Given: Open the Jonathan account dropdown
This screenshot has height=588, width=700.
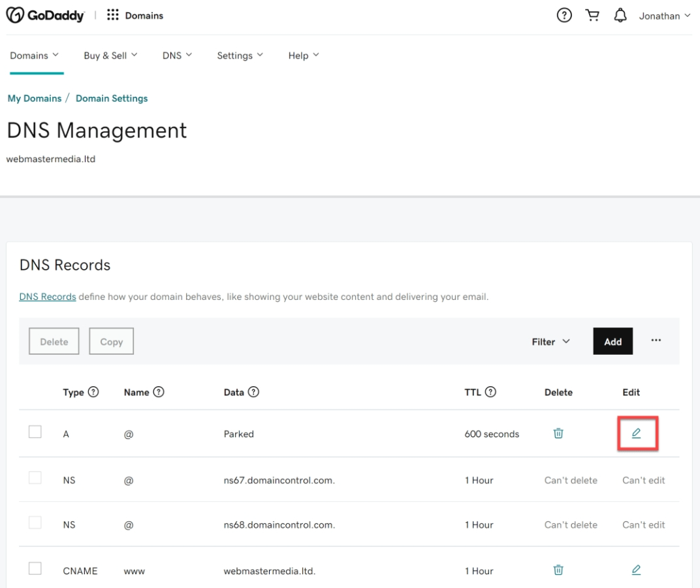Looking at the screenshot, I should [664, 16].
